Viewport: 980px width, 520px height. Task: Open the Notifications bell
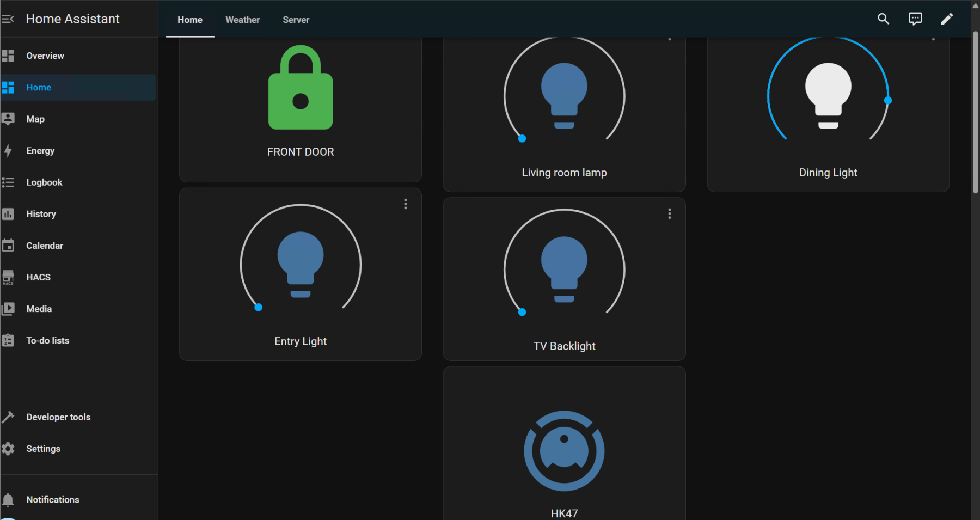pyautogui.click(x=8, y=499)
